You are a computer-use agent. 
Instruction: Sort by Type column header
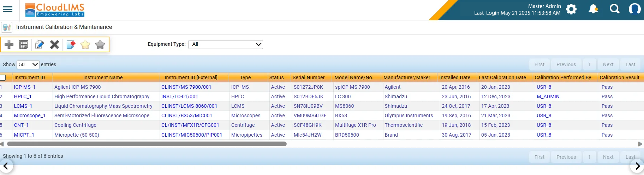coord(245,77)
